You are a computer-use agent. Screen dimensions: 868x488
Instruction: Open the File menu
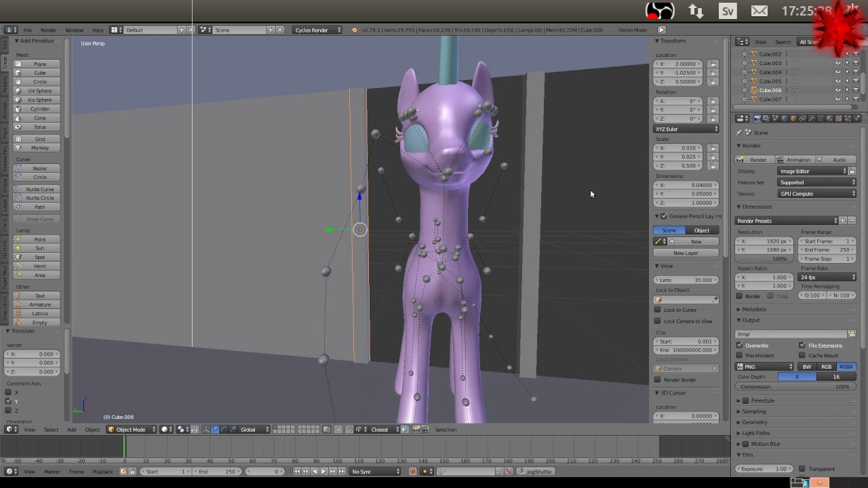coord(27,30)
